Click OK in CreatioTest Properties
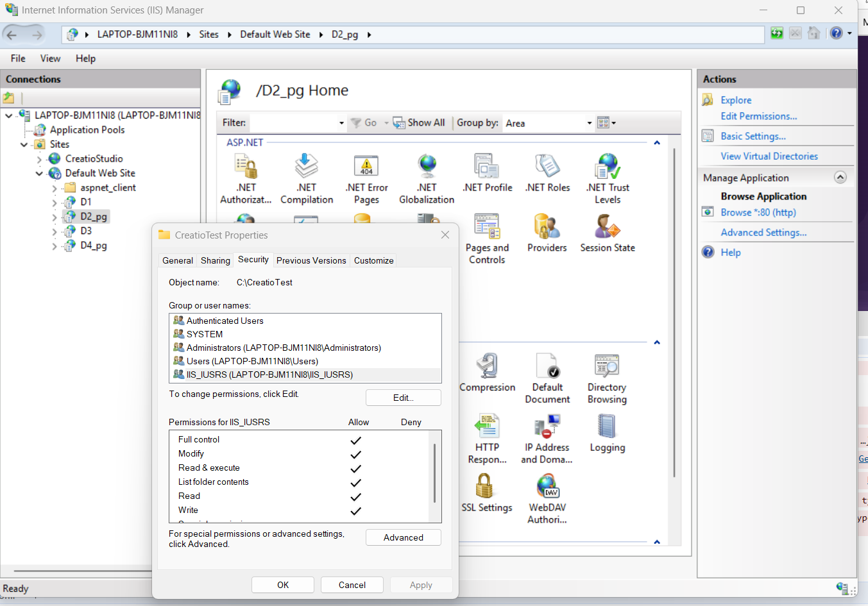This screenshot has width=868, height=606. tap(283, 585)
